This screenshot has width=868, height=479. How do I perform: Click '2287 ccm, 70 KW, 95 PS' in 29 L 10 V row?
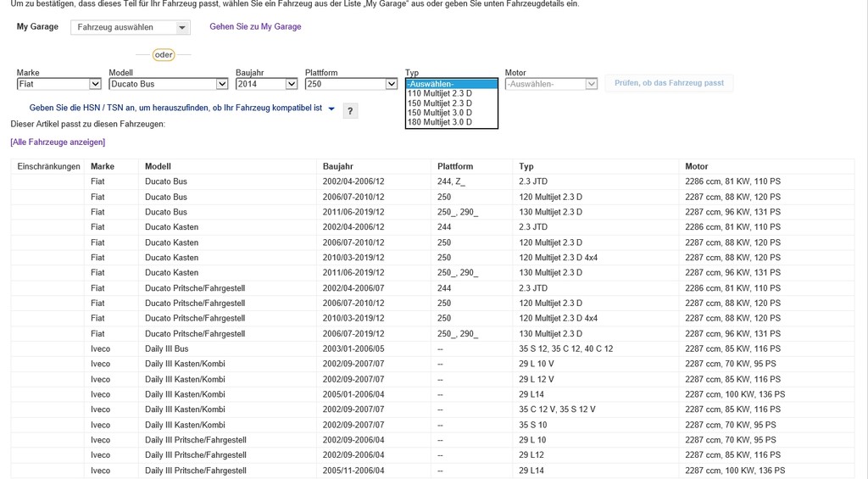(730, 364)
